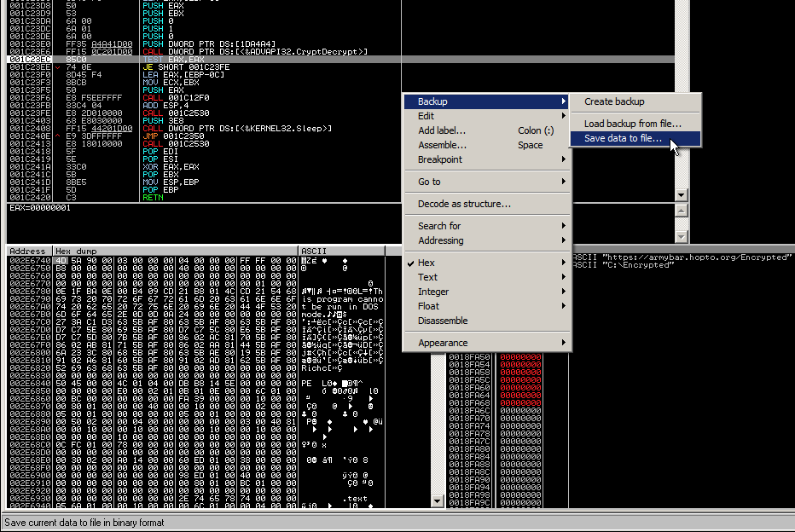Select Assemble from the context menu
This screenshot has width=795, height=532.
pyautogui.click(x=444, y=145)
